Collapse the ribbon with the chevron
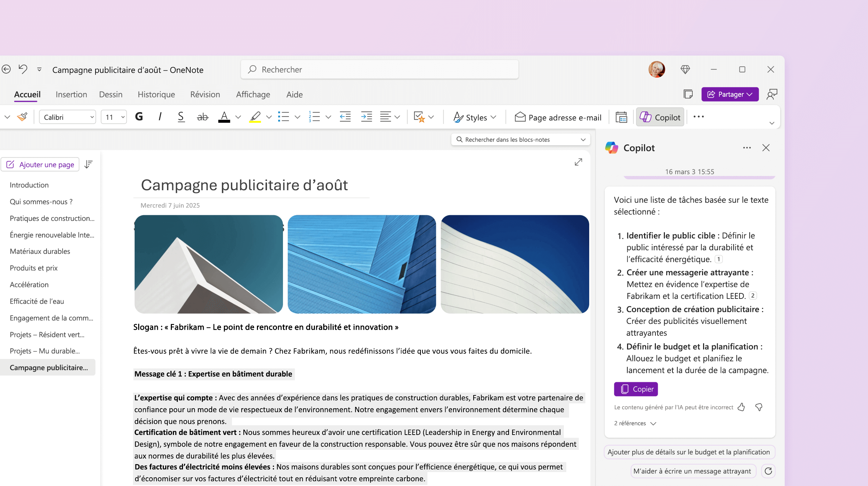 (x=772, y=123)
